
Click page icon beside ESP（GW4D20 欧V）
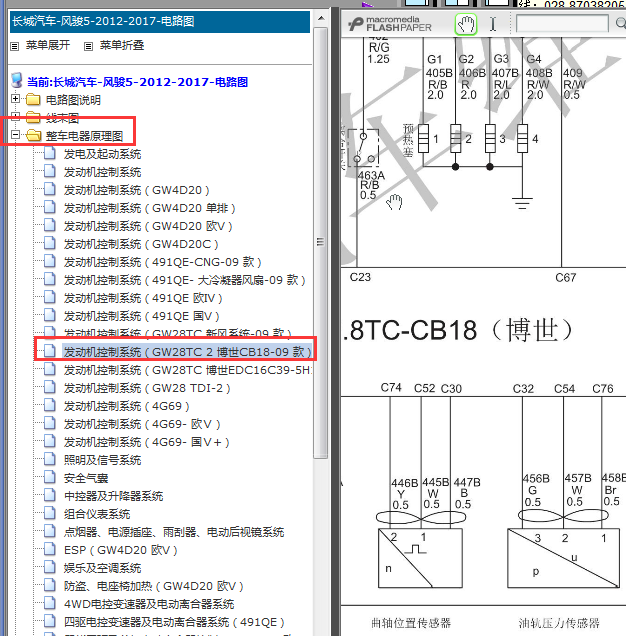point(49,549)
